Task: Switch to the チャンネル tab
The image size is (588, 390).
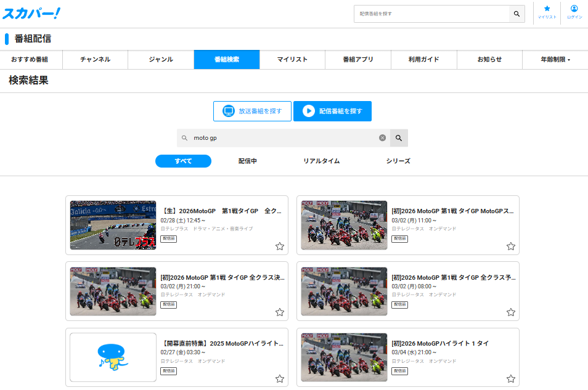Action: point(94,60)
